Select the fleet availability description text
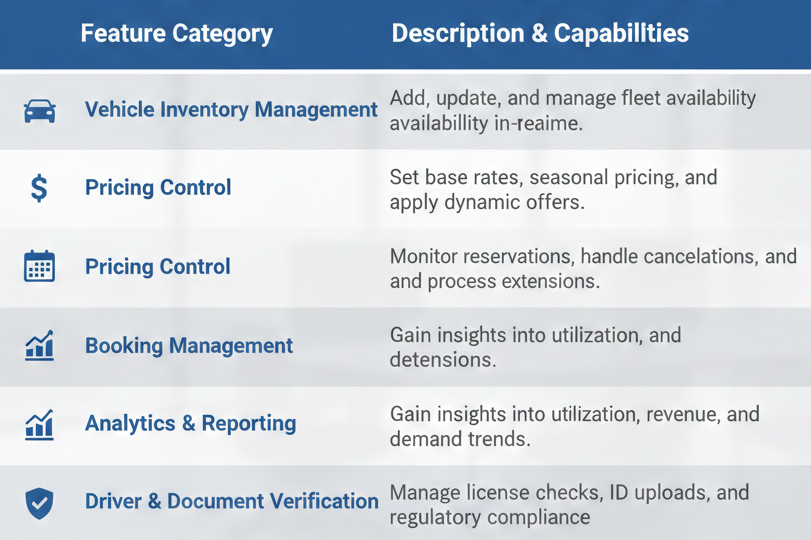 pyautogui.click(x=572, y=110)
